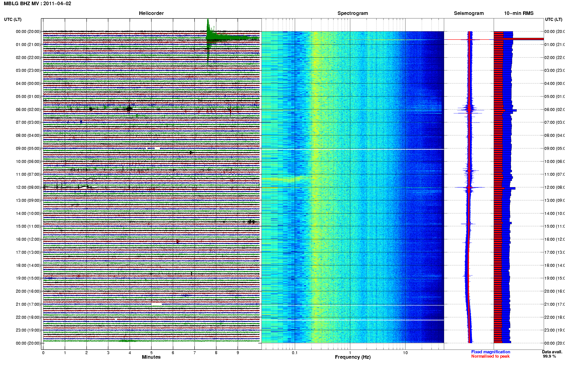Click the '17:00 (13:00)' helicorder time label

point(28,252)
